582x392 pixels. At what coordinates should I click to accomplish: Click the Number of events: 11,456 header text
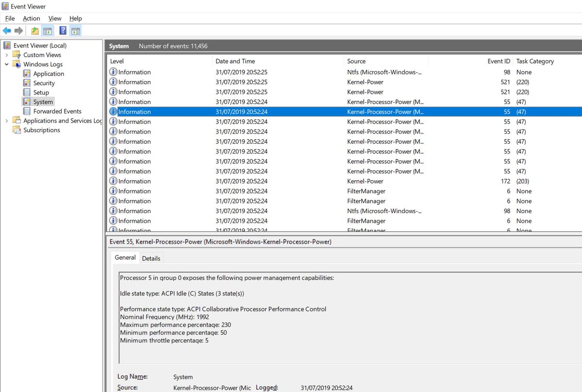pyautogui.click(x=173, y=46)
